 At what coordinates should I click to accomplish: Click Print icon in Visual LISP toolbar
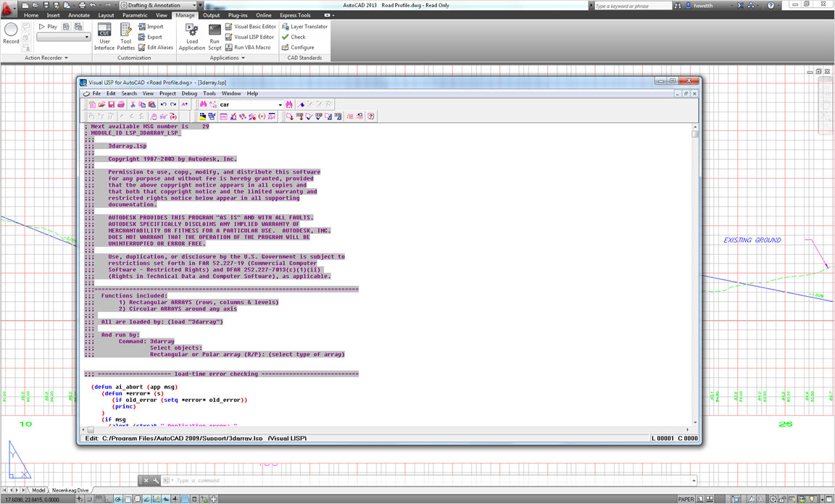pyautogui.click(x=121, y=104)
